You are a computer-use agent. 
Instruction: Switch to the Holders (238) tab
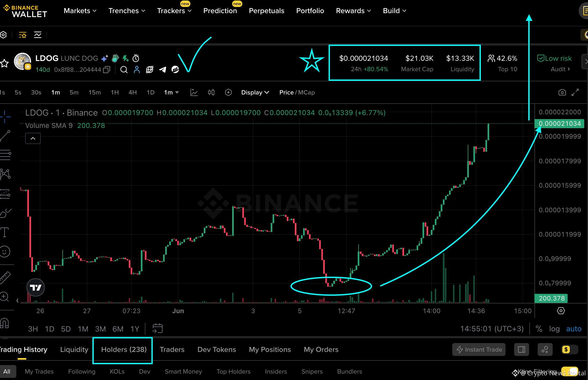point(124,349)
